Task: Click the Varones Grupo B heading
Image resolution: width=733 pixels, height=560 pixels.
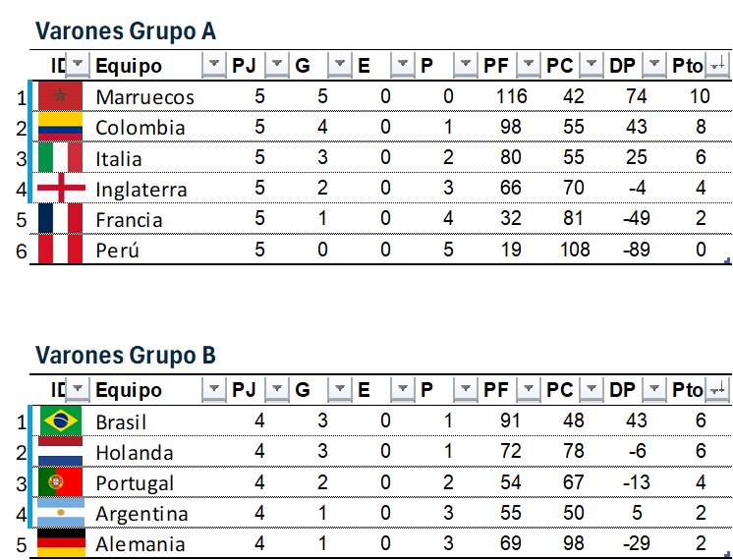Action: 126,356
